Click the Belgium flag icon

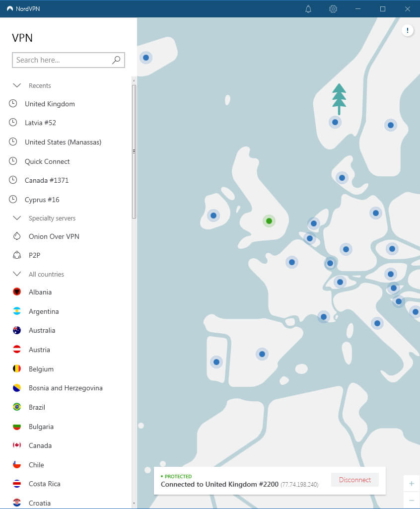click(x=17, y=369)
